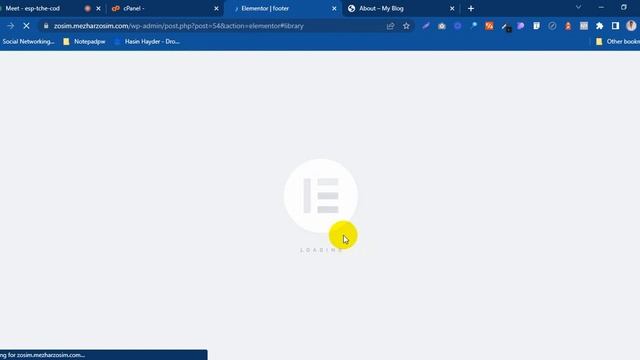Screen dimensions: 640x360
Task: Expand the tab search dropdown
Action: (578, 7)
